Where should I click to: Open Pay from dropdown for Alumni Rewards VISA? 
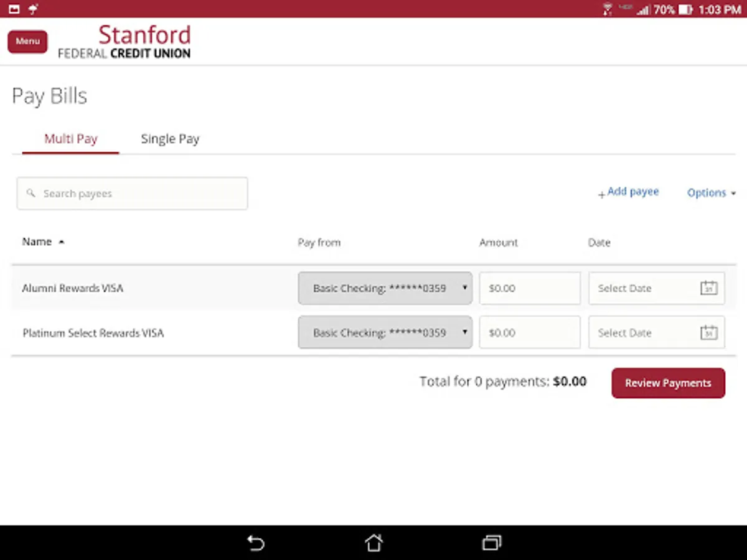(x=385, y=288)
